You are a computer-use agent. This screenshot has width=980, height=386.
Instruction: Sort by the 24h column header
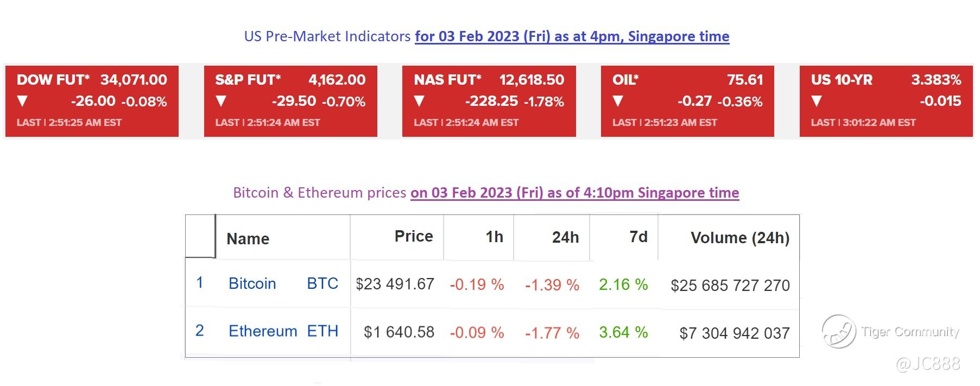tap(565, 237)
